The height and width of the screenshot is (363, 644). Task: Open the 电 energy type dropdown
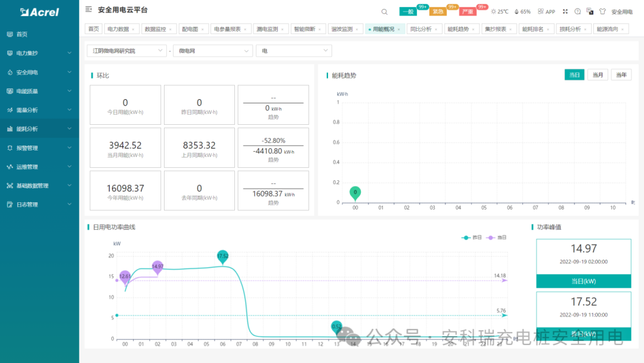(293, 51)
